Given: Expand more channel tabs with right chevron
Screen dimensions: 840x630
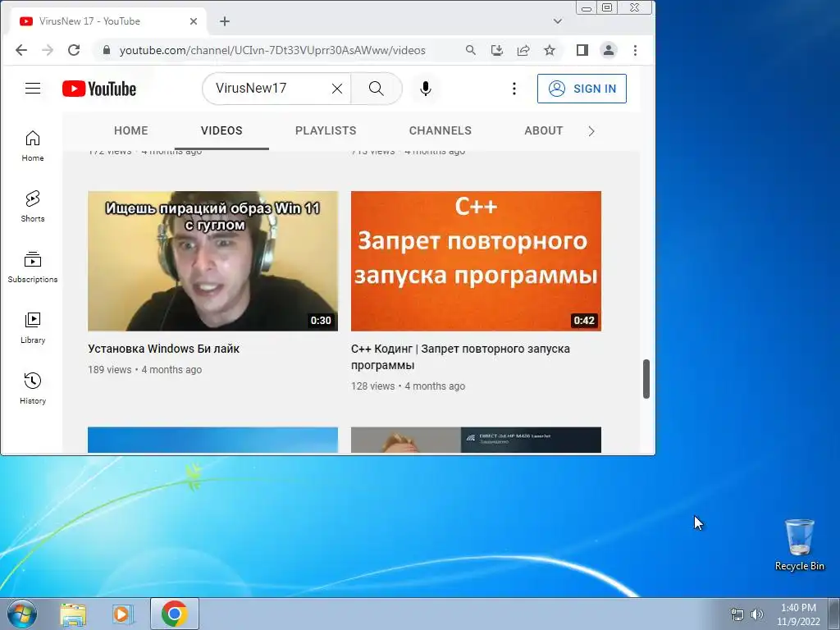Looking at the screenshot, I should click(x=591, y=131).
